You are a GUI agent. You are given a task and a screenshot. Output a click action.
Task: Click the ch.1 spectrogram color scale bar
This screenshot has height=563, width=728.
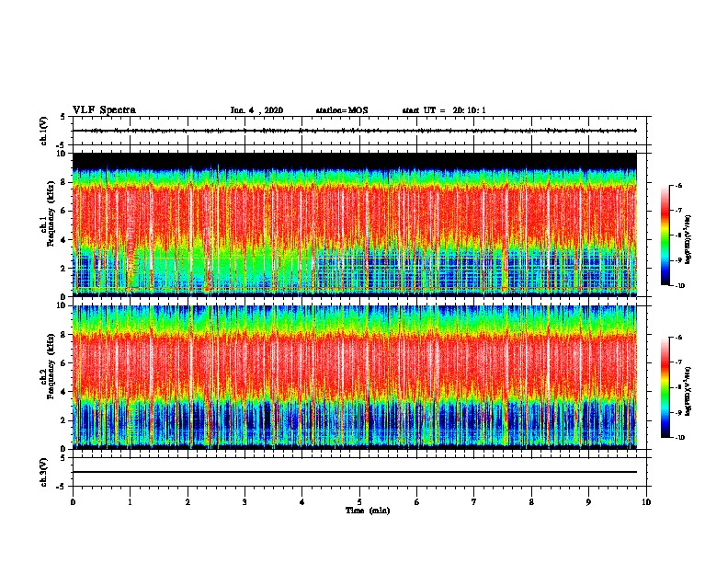pyautogui.click(x=665, y=236)
